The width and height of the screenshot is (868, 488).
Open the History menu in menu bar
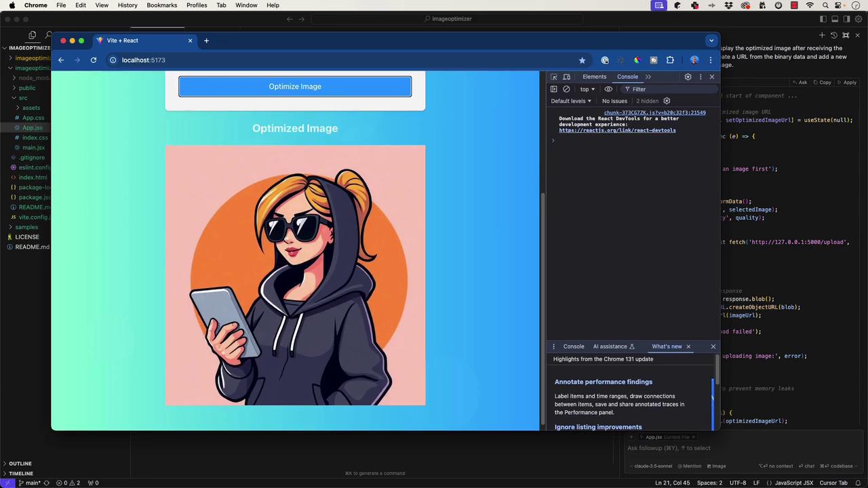point(127,5)
